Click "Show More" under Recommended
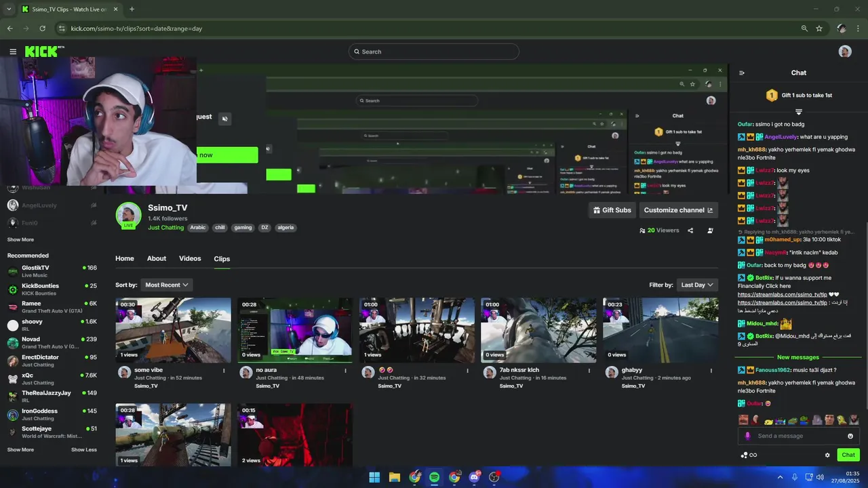 pyautogui.click(x=20, y=449)
